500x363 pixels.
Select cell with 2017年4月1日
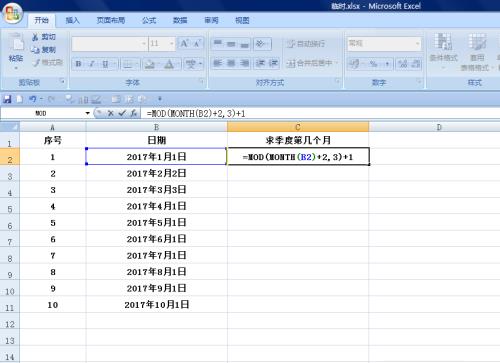tap(156, 206)
